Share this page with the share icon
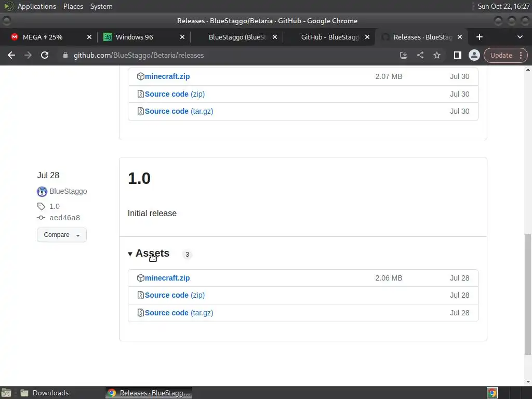Screen dimensions: 532x399 [x=420, y=55]
